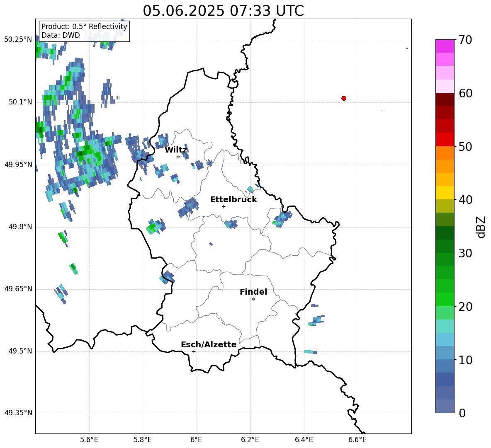Click the plus marker under Ettelbruck

[x=224, y=206]
